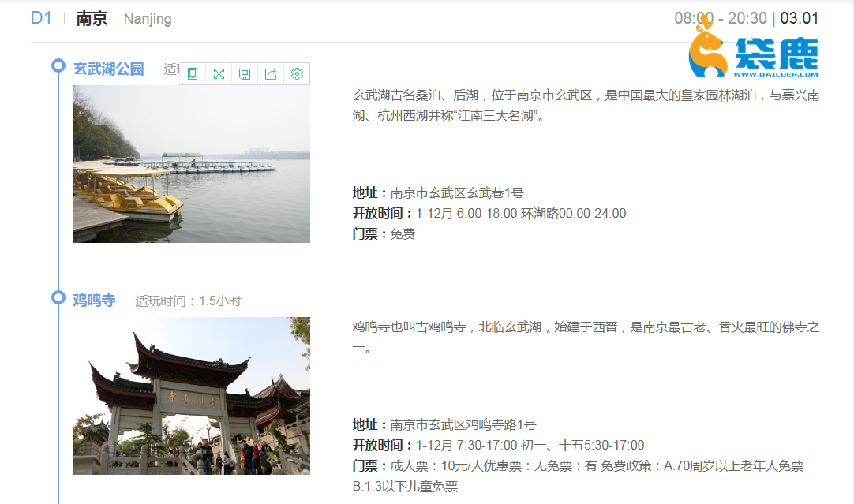Click description beginning 鸡鸣寺也叫古鸡鸣寺
The width and height of the screenshot is (854, 504).
tap(586, 338)
